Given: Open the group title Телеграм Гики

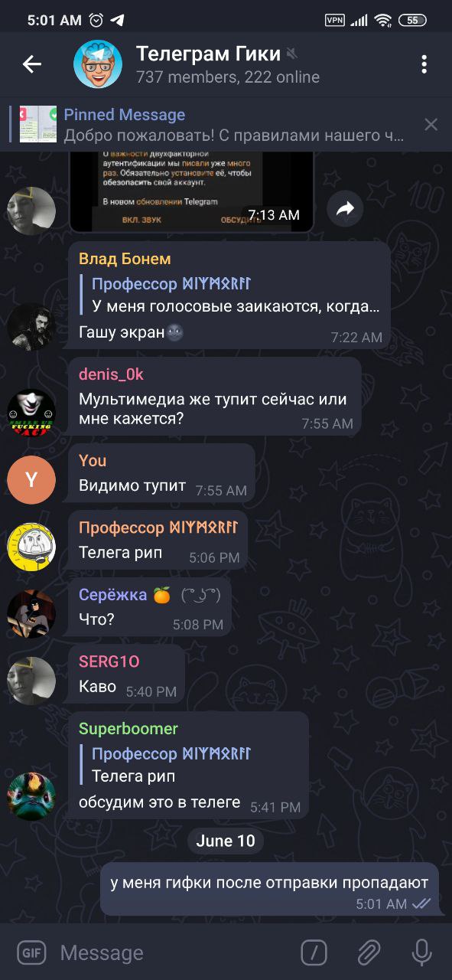Looking at the screenshot, I should (208, 54).
